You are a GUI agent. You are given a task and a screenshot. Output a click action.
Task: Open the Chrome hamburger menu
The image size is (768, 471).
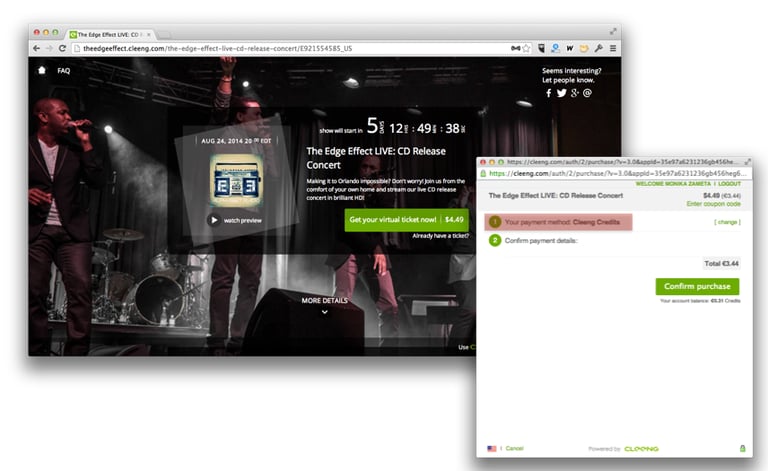[x=613, y=48]
